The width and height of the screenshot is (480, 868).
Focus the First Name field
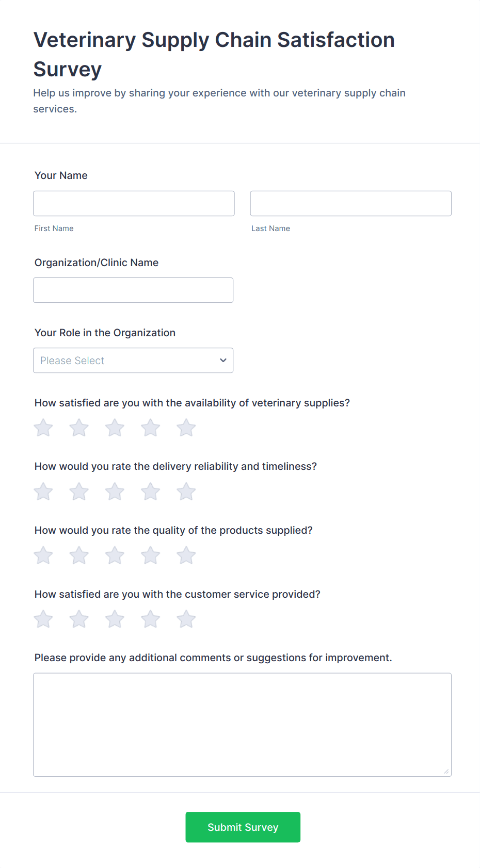134,204
